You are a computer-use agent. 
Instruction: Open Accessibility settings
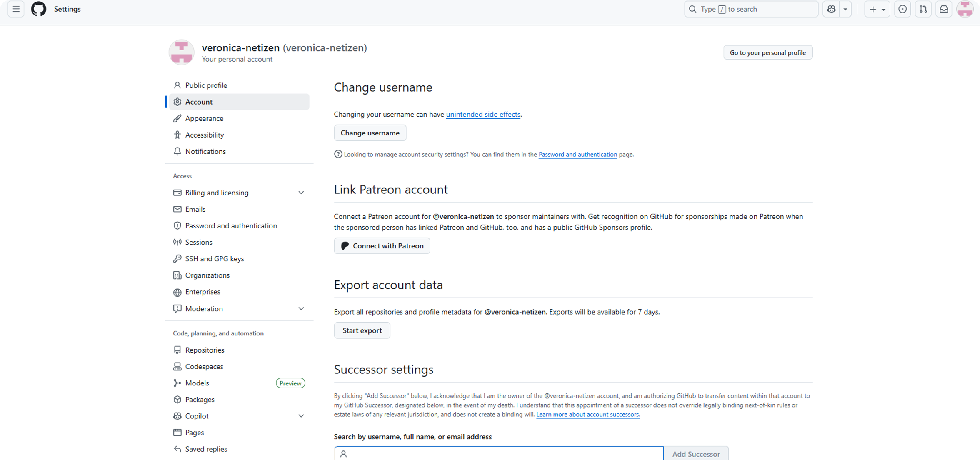(x=239, y=135)
